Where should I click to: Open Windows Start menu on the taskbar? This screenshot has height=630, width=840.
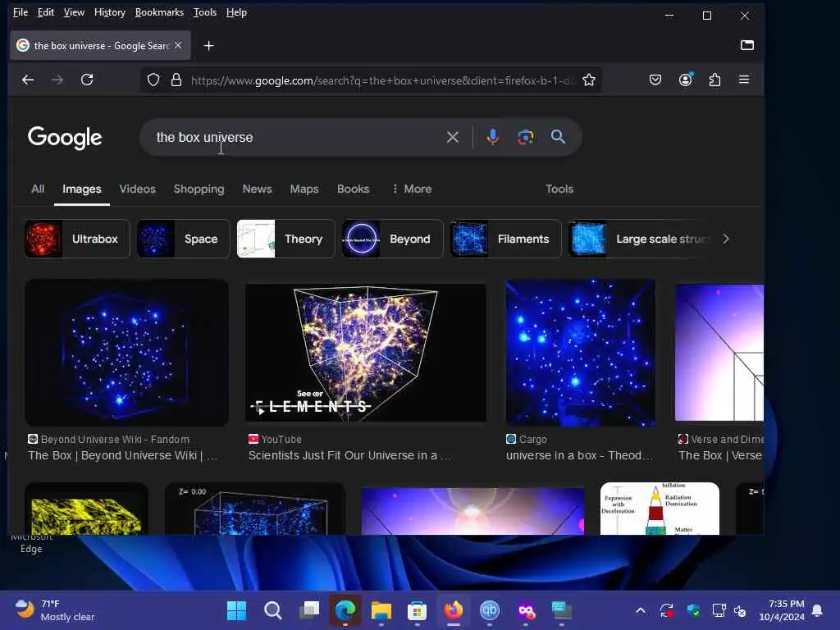click(x=236, y=610)
